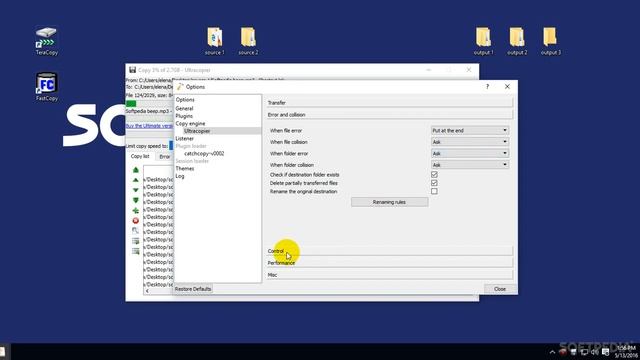The height and width of the screenshot is (360, 640).
Task: Click the network icon in system tray
Action: coord(584,351)
